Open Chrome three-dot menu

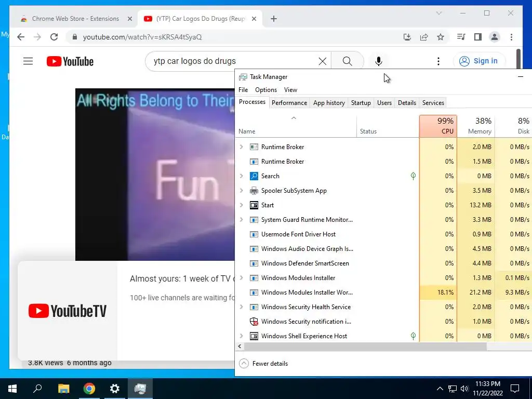point(511,37)
